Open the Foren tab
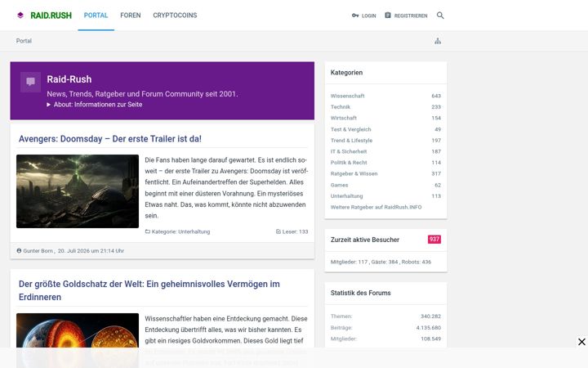The height and width of the screenshot is (368, 588). click(131, 16)
